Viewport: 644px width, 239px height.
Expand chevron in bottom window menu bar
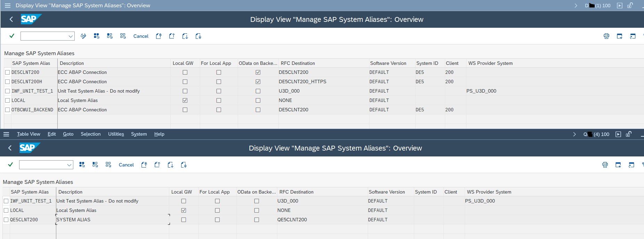click(574, 134)
